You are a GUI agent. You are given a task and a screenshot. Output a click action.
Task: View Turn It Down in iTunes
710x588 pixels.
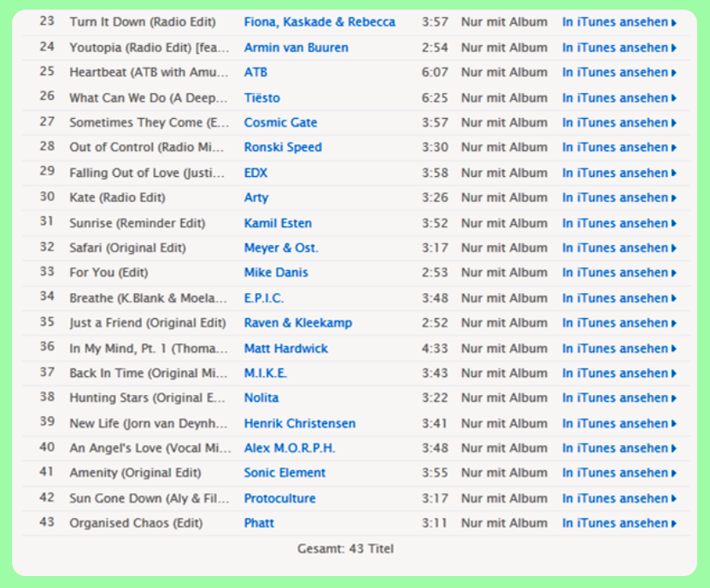coord(619,21)
